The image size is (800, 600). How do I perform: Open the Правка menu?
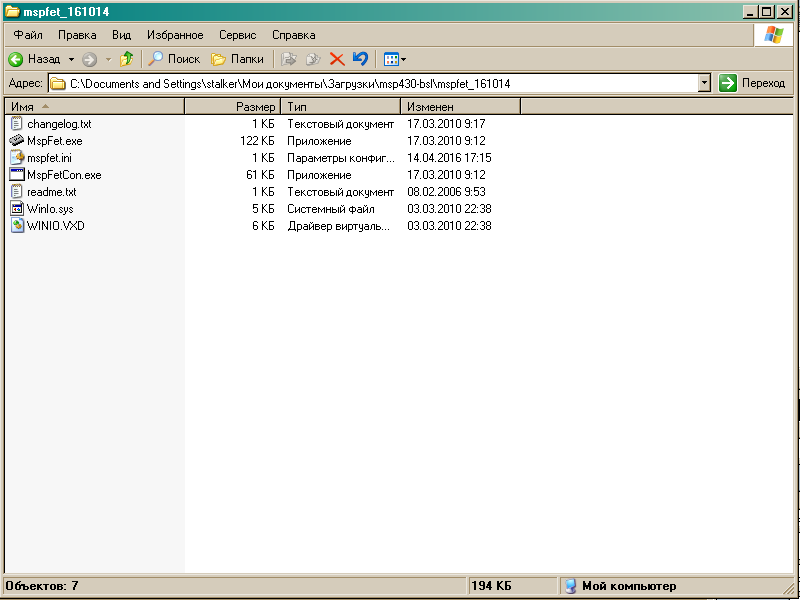[x=77, y=35]
